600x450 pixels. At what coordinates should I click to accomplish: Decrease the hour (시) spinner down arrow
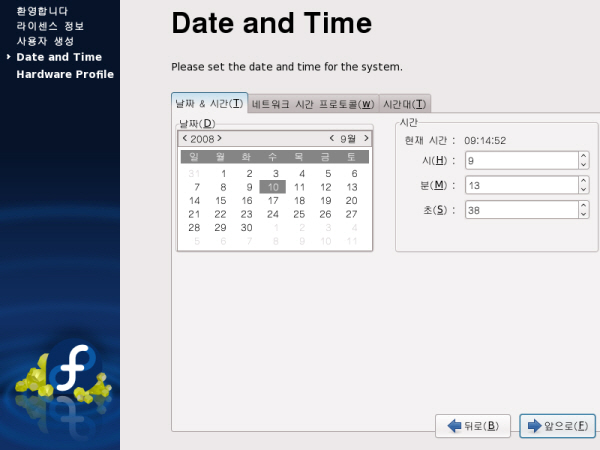(x=584, y=165)
